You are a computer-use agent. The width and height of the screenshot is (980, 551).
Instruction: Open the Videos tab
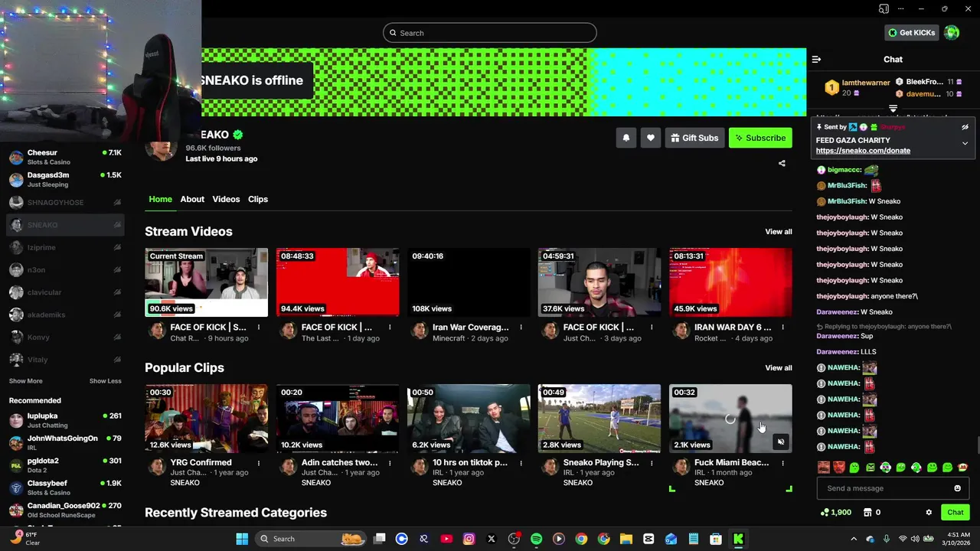click(x=226, y=199)
